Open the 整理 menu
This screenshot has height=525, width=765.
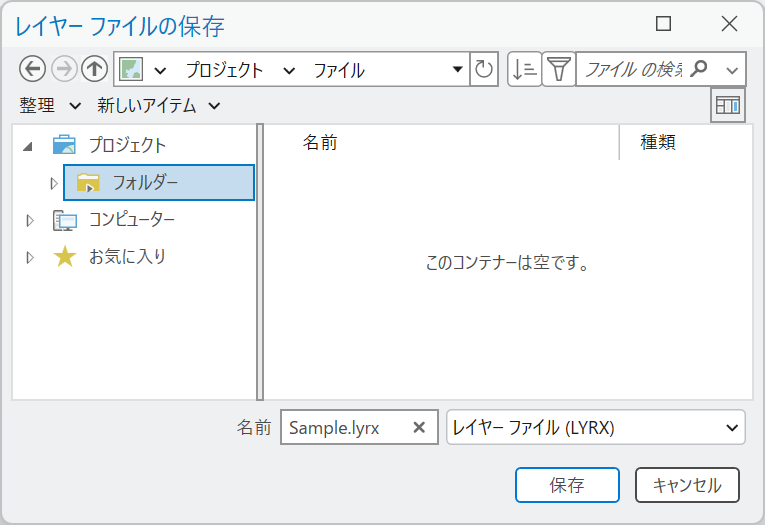[x=50, y=105]
